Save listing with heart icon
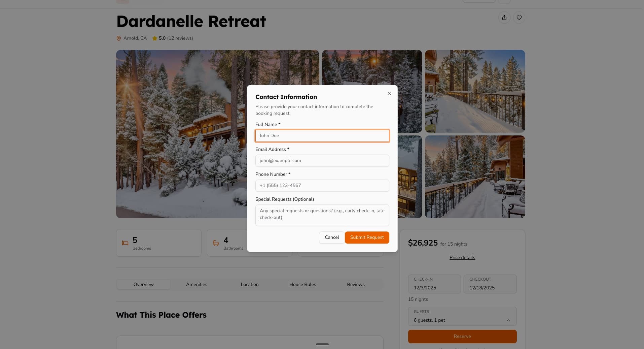The image size is (644, 349). (x=519, y=18)
